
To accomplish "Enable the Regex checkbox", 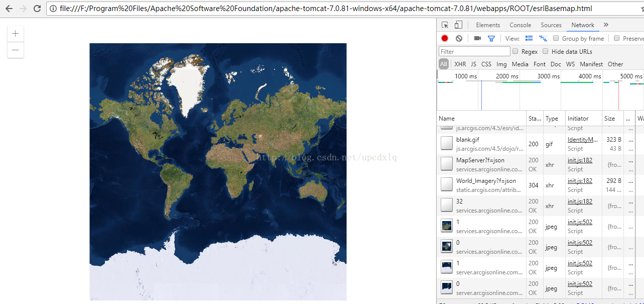I will (x=516, y=51).
